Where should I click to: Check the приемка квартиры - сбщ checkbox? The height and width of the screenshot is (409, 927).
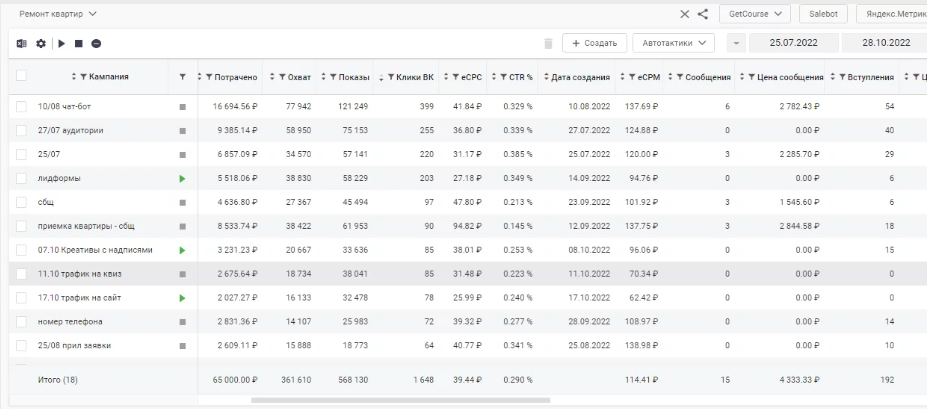click(21, 226)
